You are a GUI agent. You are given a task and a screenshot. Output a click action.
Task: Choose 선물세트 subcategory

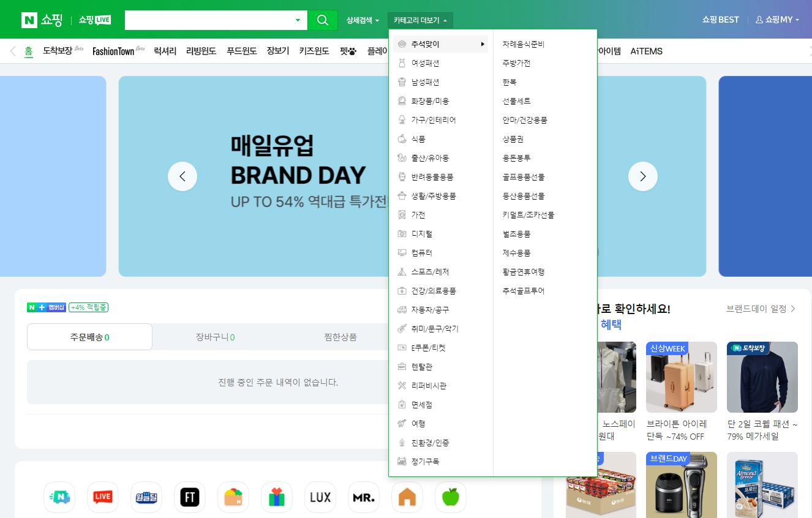516,101
